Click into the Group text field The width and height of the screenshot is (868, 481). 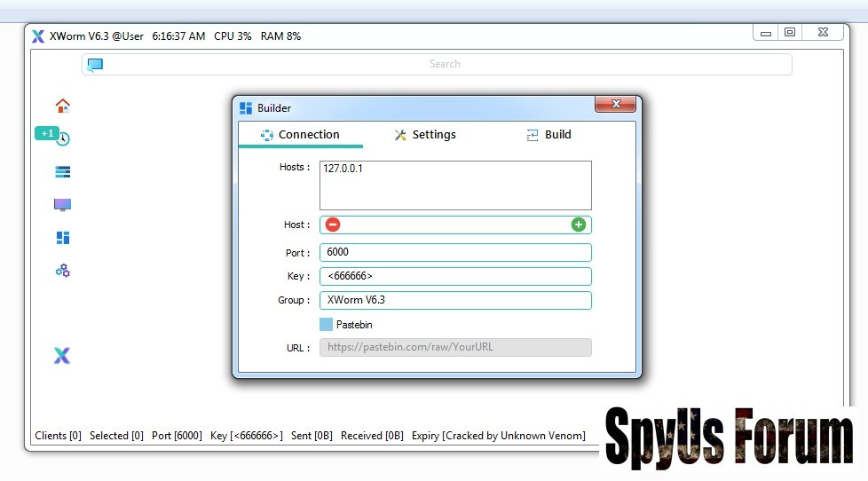[x=455, y=300]
